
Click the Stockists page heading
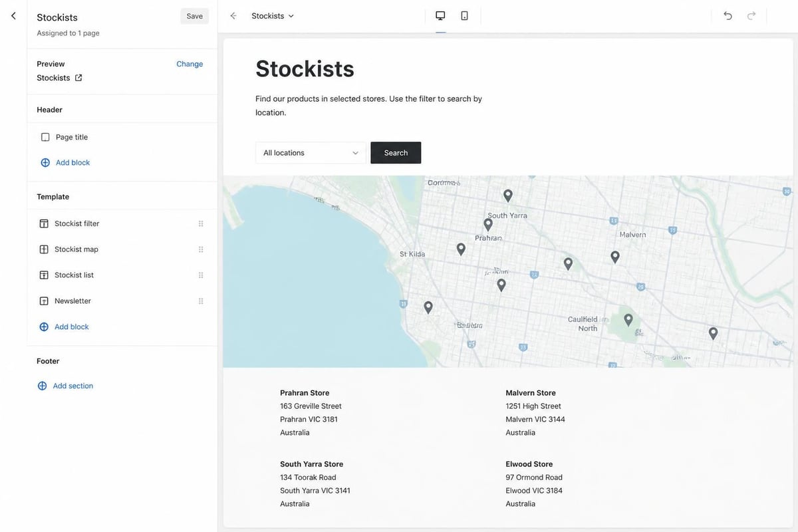305,68
